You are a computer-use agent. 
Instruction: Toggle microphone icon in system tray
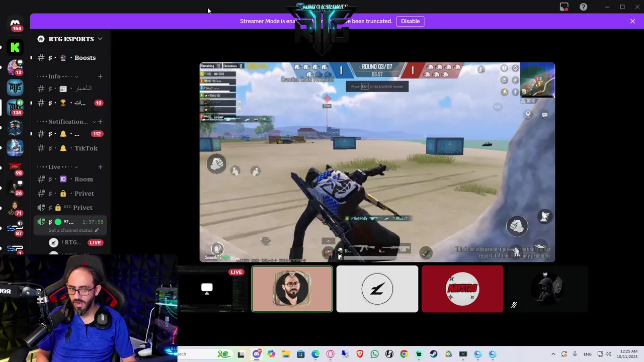click(575, 354)
